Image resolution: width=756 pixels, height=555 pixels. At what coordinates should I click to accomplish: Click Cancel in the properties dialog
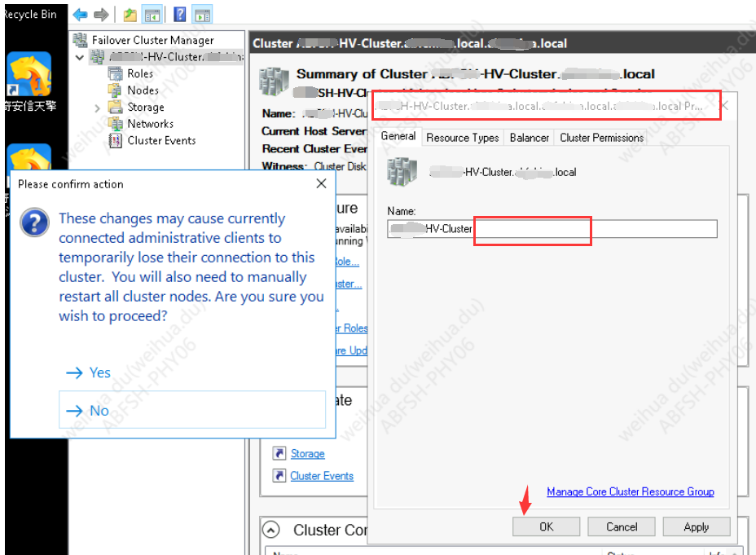[621, 527]
